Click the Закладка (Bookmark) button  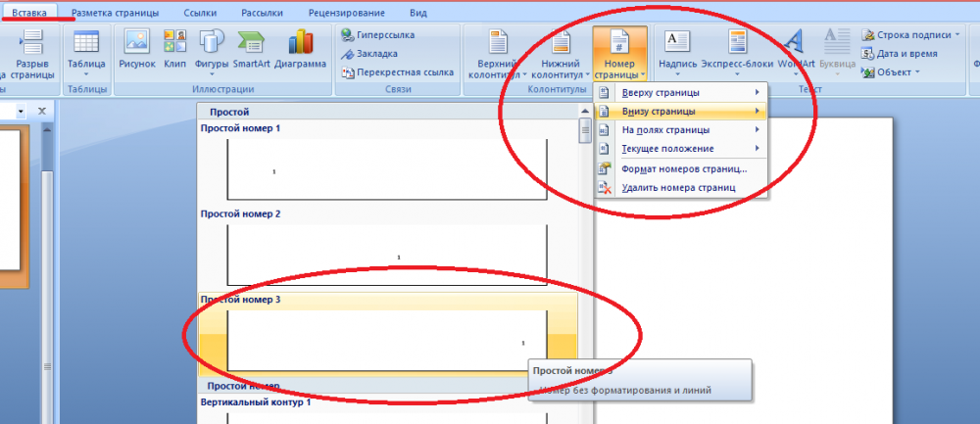377,53
